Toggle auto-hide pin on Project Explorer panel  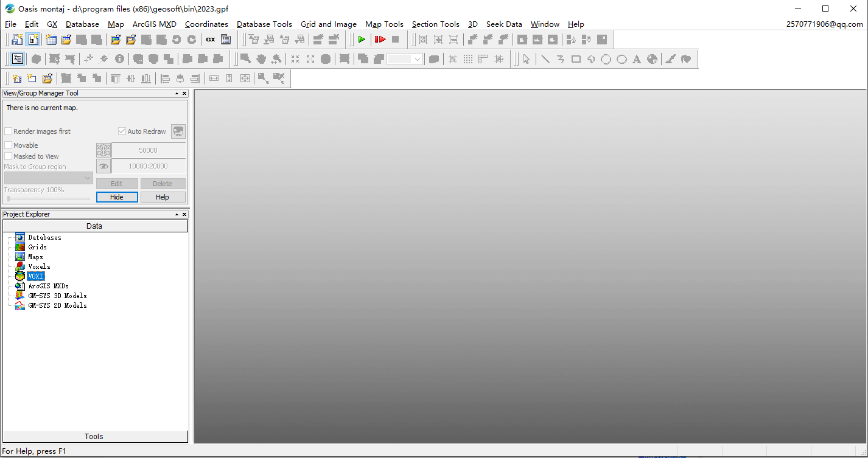point(177,215)
